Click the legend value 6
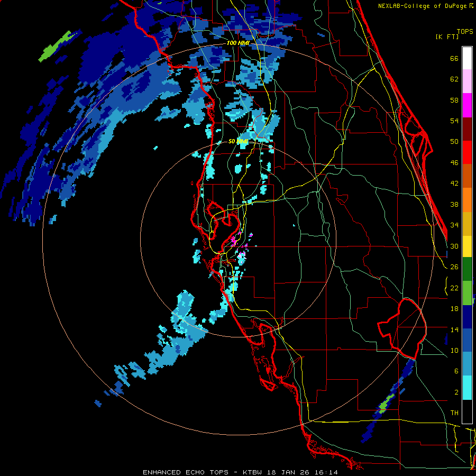The height and width of the screenshot is (476, 476). [x=456, y=371]
